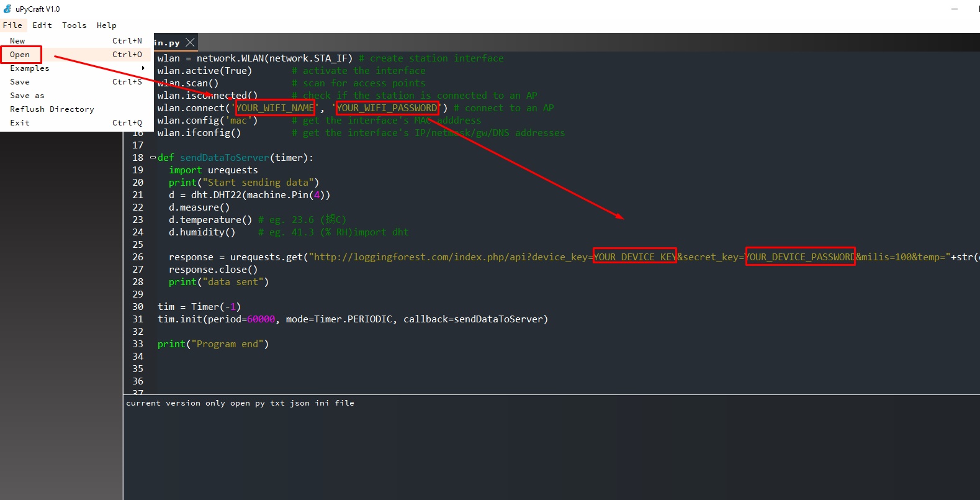980x500 pixels.
Task: Choose Reflush Directory in the File menu
Action: (x=76, y=109)
